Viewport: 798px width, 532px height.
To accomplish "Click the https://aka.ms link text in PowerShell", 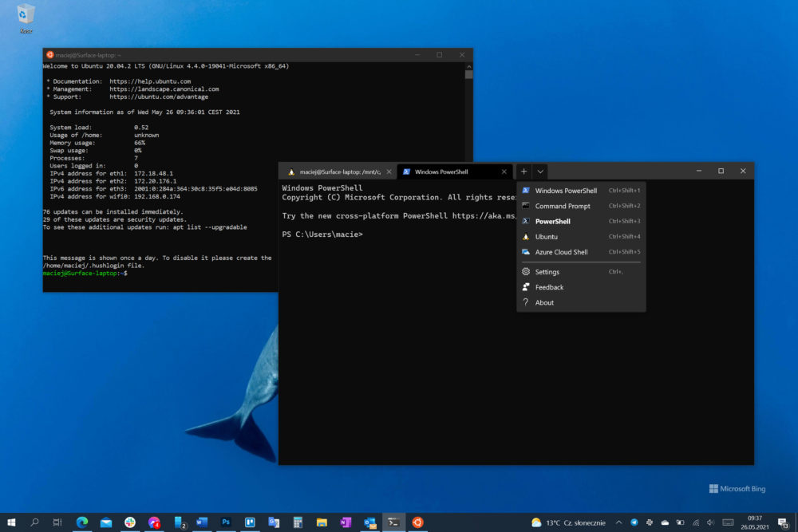I will [484, 215].
